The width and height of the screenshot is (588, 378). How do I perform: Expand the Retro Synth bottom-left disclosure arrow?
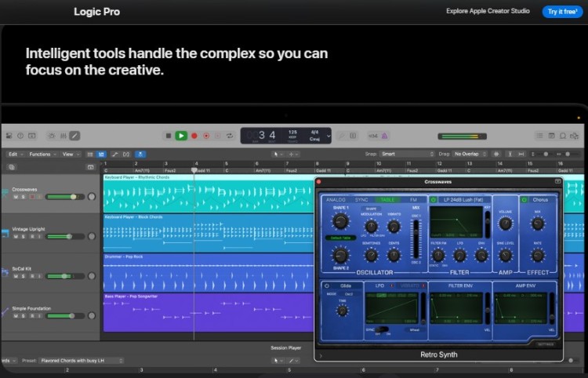pyautogui.click(x=321, y=355)
